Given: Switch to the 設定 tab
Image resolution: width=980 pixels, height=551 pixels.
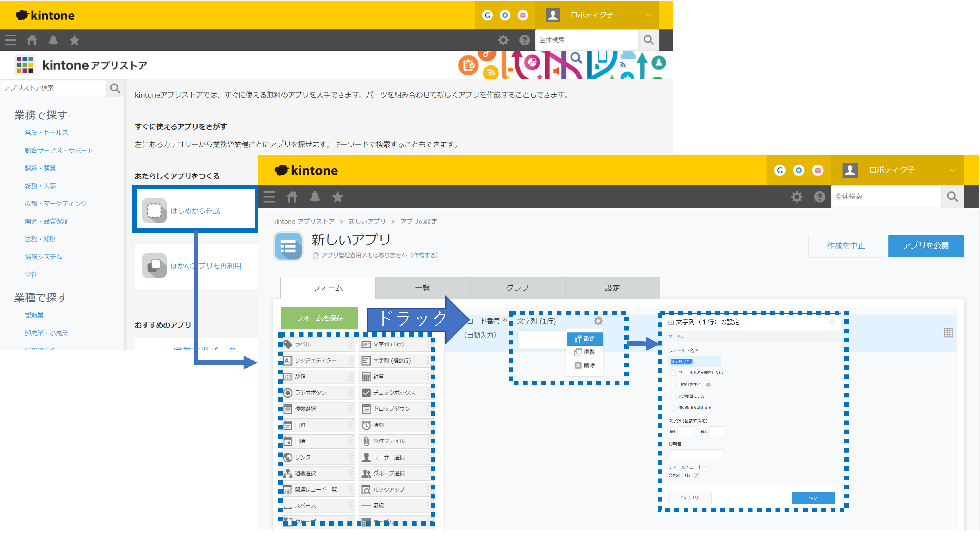Looking at the screenshot, I should click(x=612, y=288).
